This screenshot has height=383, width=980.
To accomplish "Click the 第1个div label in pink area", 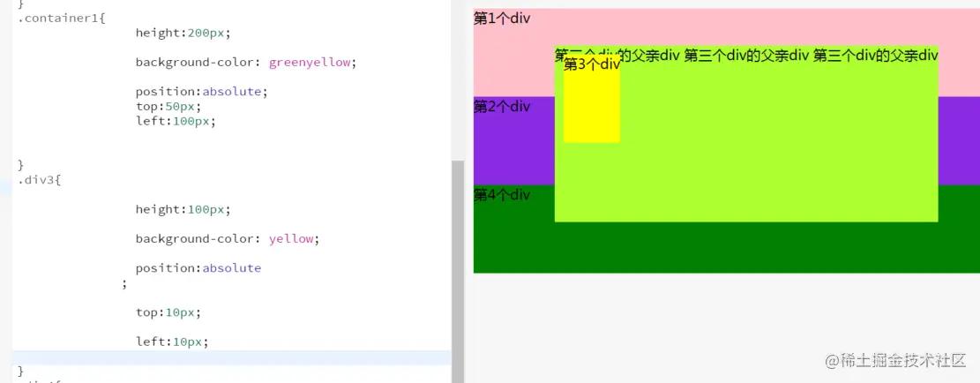I will tap(502, 19).
